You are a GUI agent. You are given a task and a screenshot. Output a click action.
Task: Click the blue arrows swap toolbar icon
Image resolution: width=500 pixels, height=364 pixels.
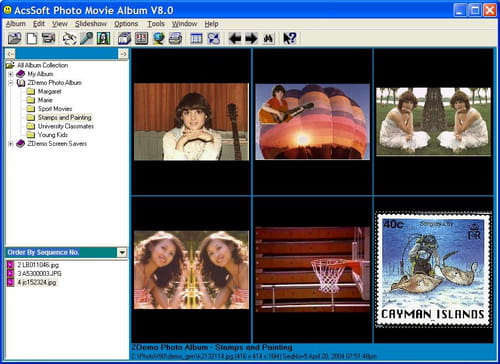click(x=213, y=39)
